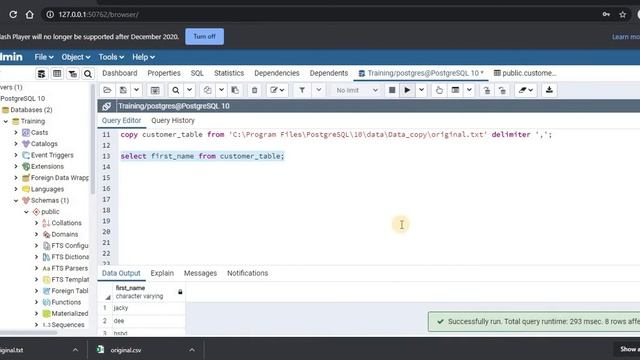Open the original.csv download item menu arrow
Viewport: 640px width, 360px height.
tap(192, 350)
